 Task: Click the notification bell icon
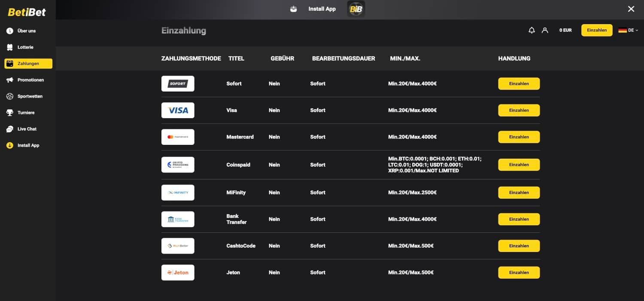pos(532,30)
